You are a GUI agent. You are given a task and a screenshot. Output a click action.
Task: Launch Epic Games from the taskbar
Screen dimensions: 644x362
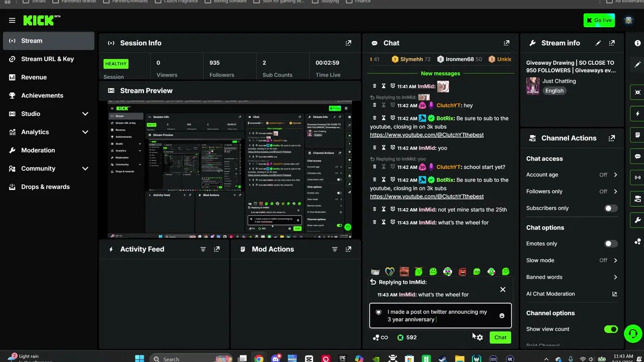[343, 359]
